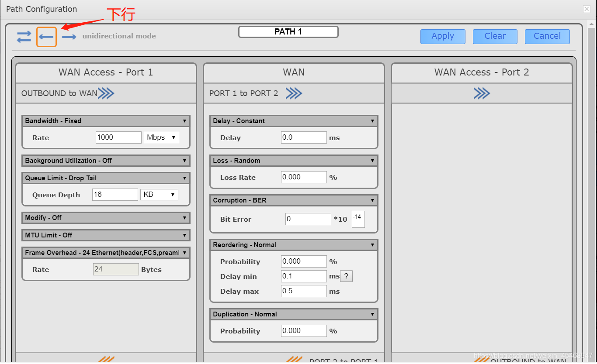
Task: Open Mbps rate unit dropdown
Action: (x=161, y=137)
